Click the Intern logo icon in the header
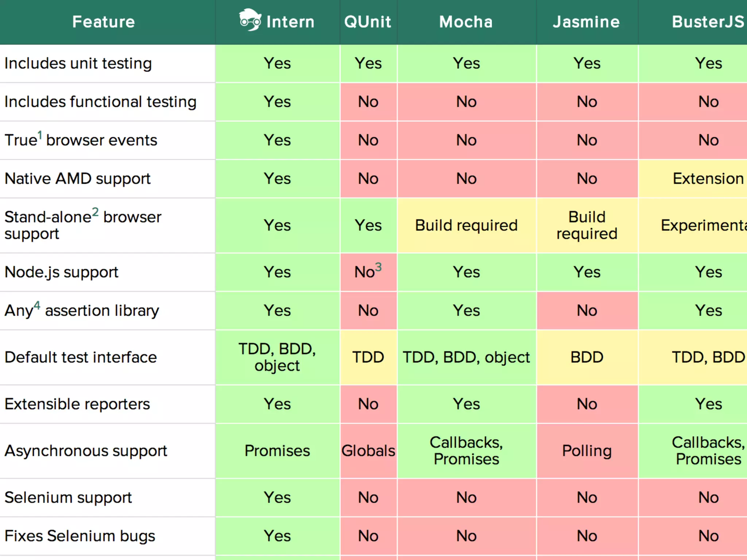747x560 pixels. tap(250, 20)
